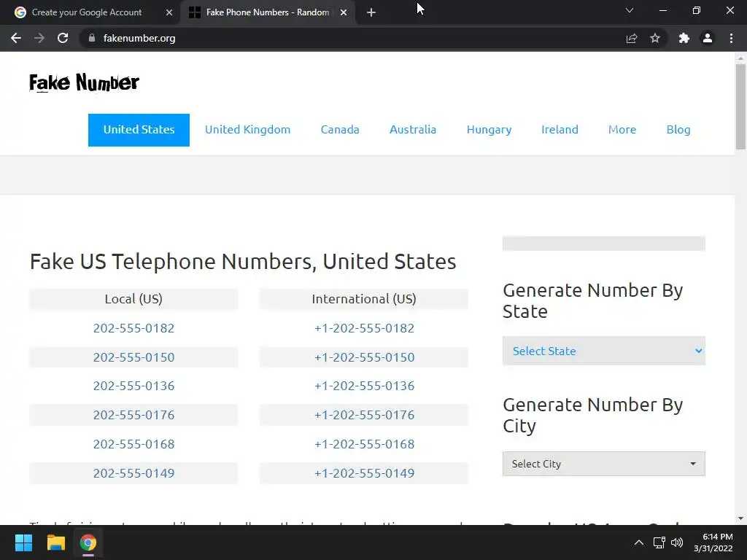
Task: Click the scrollbar down arrow
Action: point(740,518)
